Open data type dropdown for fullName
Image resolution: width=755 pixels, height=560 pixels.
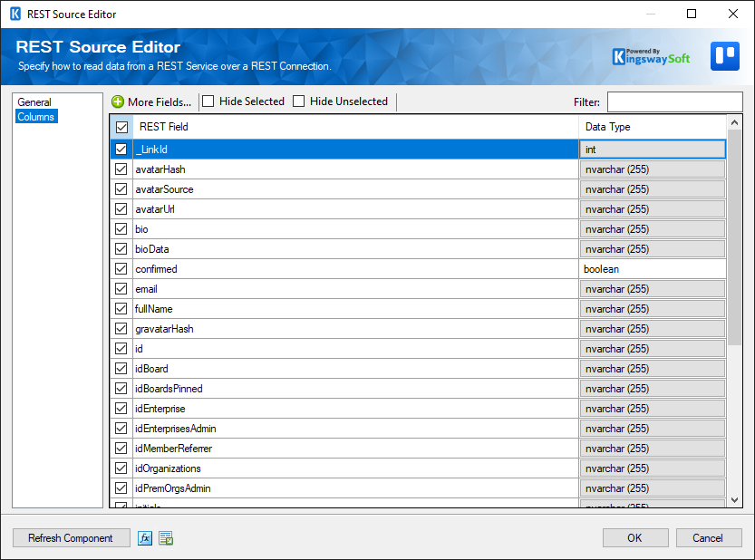pos(653,309)
